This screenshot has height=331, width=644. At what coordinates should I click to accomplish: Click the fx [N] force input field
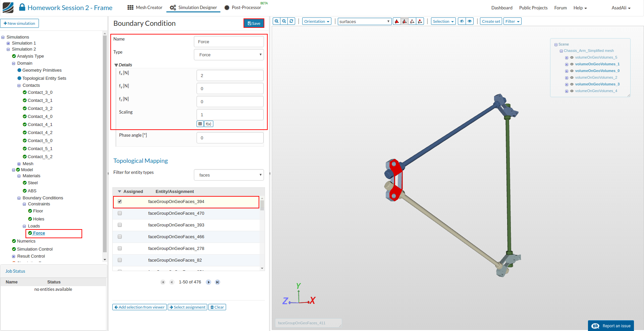click(x=230, y=75)
